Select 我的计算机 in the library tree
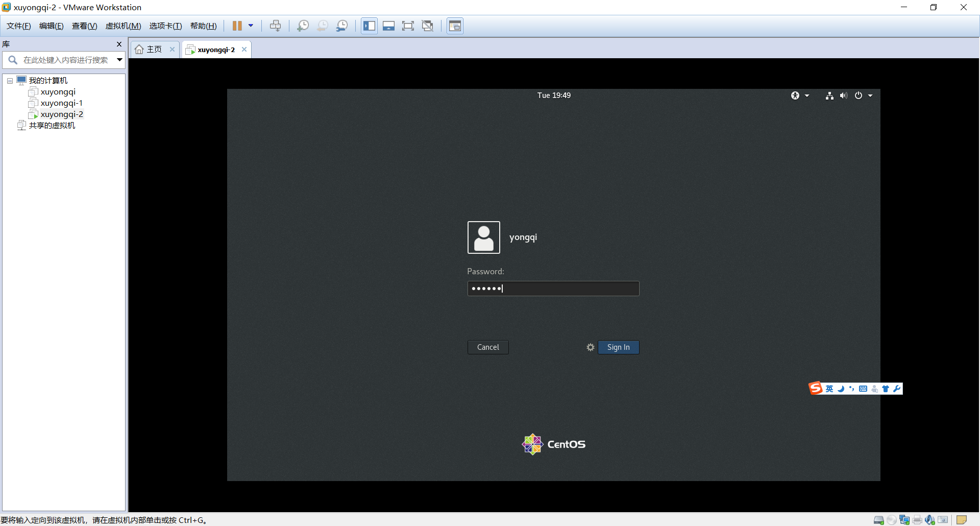 tap(48, 81)
